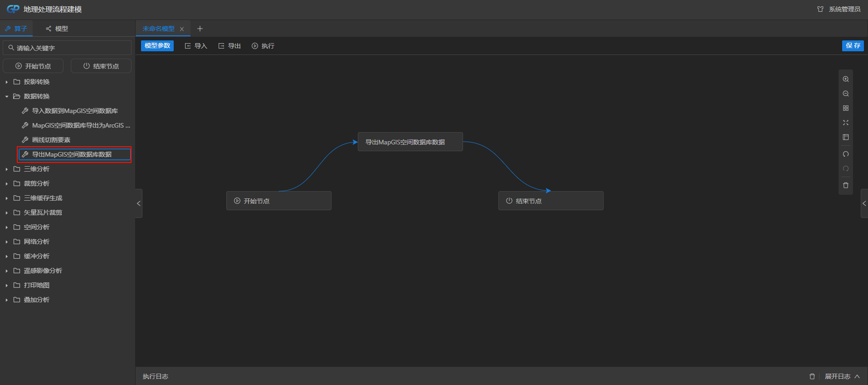Expand the 展开日志 log panel
This screenshot has width=868, height=385.
point(842,376)
